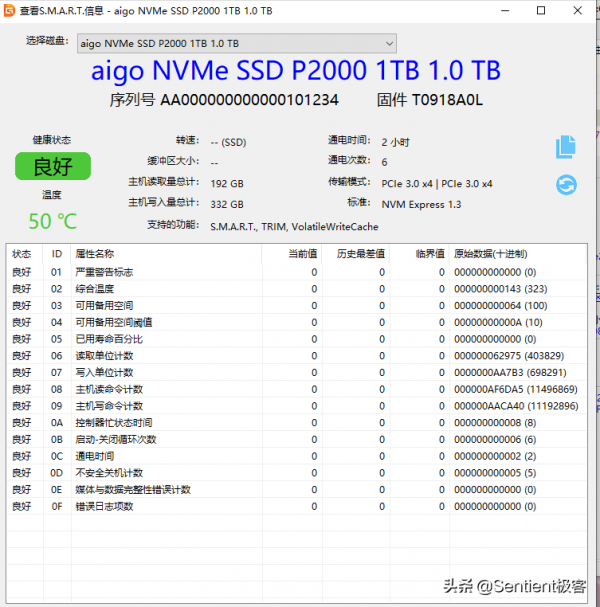Select the 错误日志项数 row

coord(297,506)
